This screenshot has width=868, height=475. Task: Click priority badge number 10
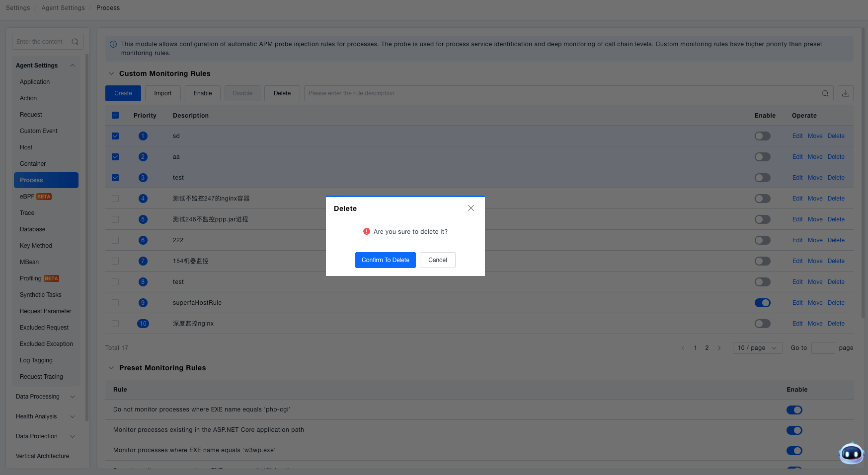click(x=143, y=324)
